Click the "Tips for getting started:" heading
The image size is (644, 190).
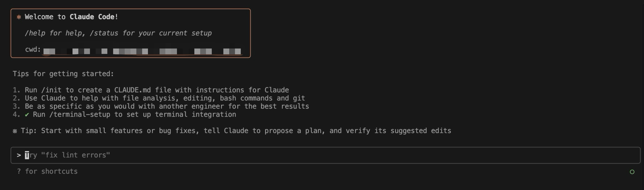tap(63, 74)
